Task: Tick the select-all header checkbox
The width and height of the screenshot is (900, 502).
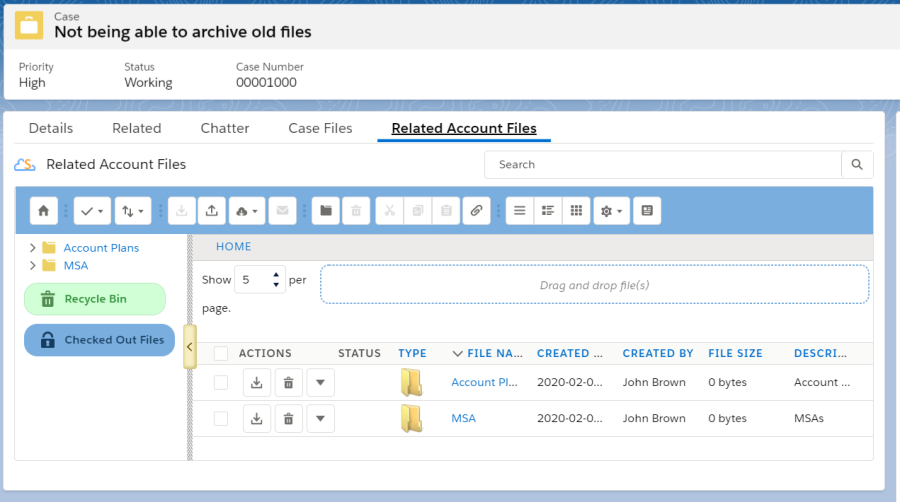Action: [221, 353]
